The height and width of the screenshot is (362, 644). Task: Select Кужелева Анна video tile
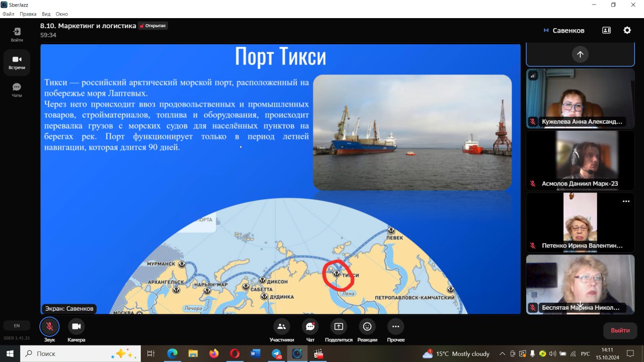580,99
